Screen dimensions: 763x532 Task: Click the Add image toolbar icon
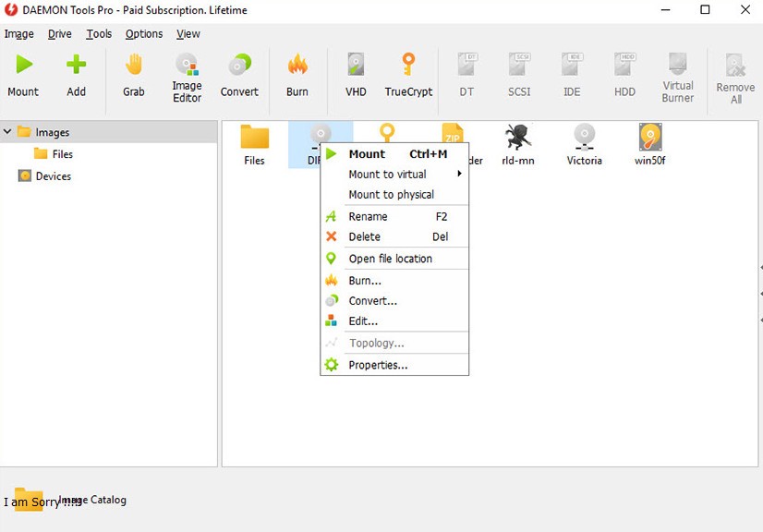[x=76, y=77]
